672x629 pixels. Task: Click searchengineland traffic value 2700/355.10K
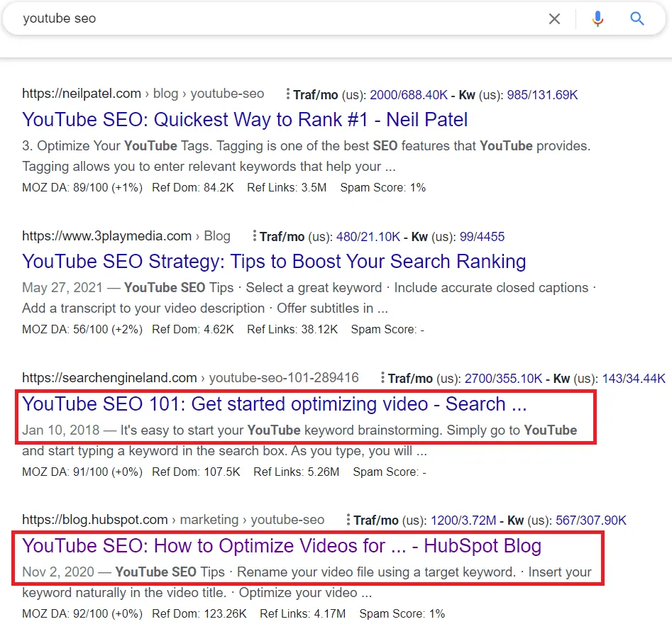pos(503,378)
